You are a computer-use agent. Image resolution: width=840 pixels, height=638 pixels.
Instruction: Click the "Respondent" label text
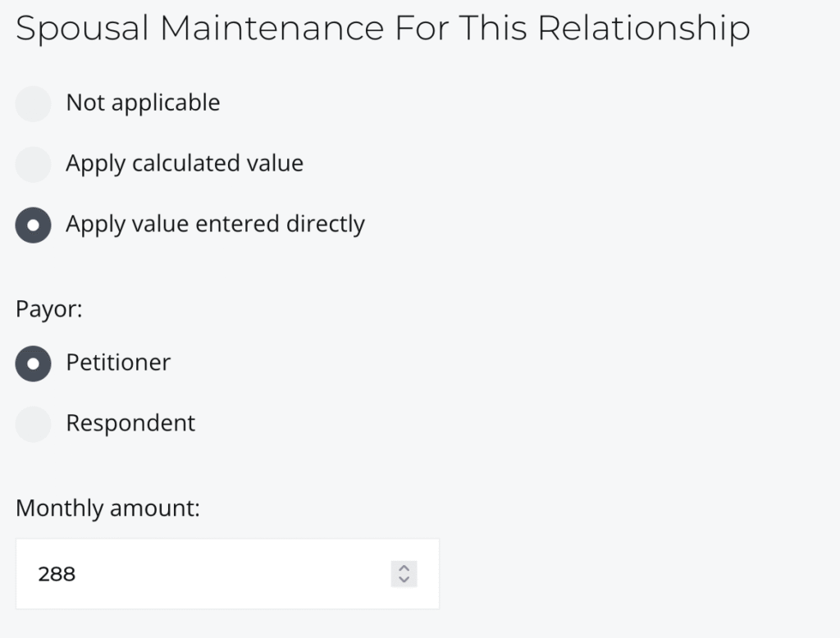(130, 423)
